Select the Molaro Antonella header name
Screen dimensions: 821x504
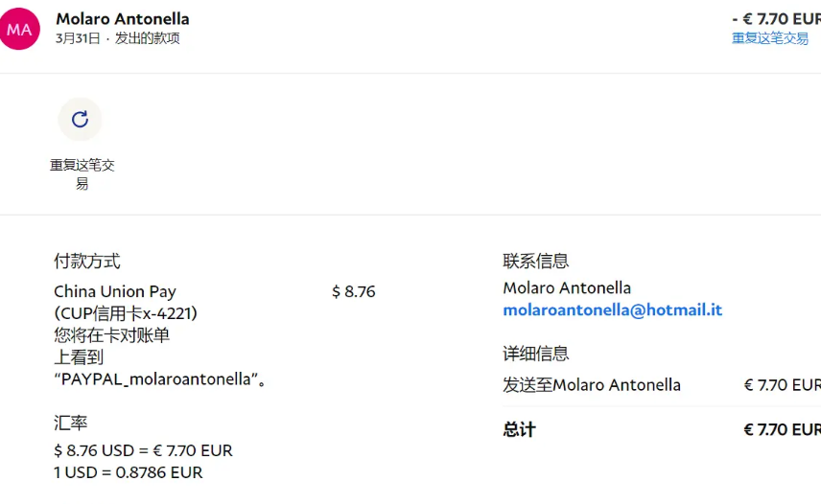pyautogui.click(x=123, y=19)
